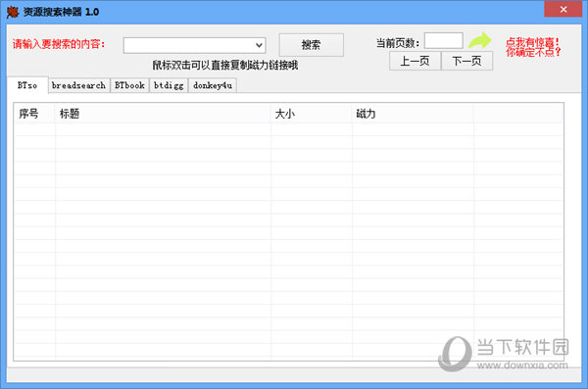Click the 请输入要搜索的内容 label

[59, 44]
